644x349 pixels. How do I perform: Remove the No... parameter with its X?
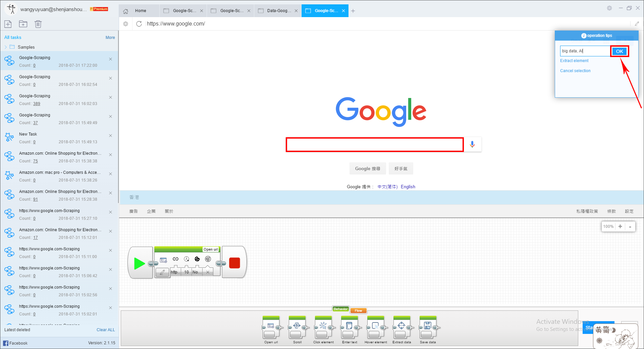pyautogui.click(x=208, y=272)
